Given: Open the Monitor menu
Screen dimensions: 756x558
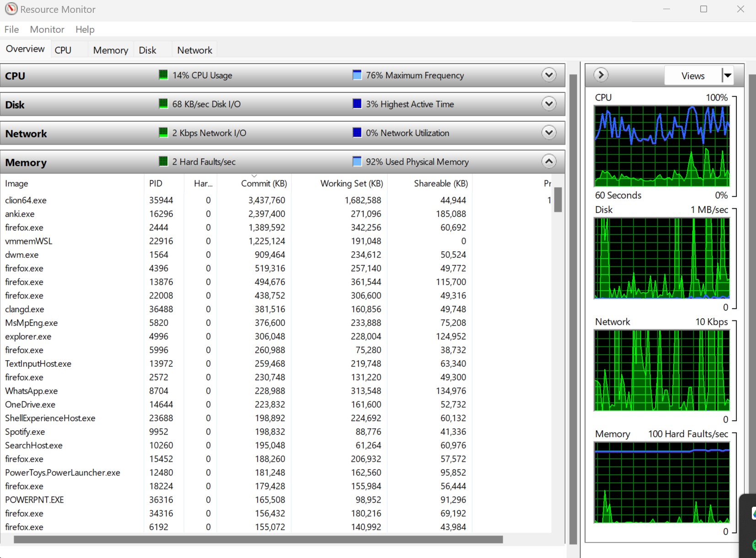Looking at the screenshot, I should coord(47,29).
